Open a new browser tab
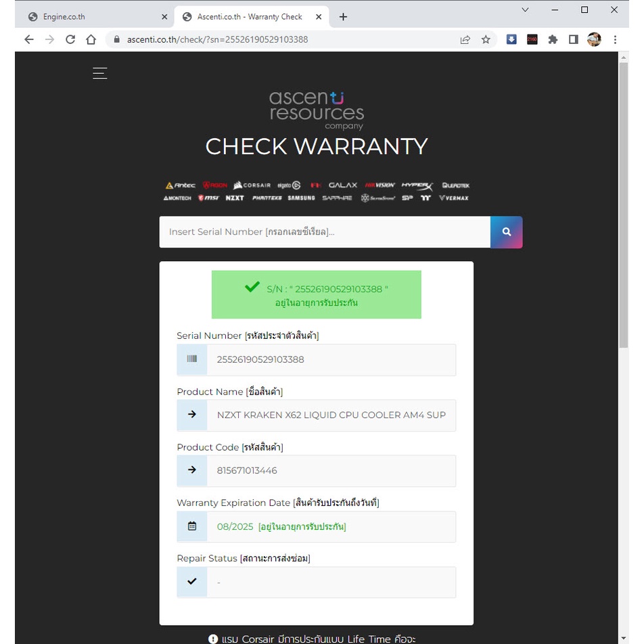644x644 pixels. point(343,17)
